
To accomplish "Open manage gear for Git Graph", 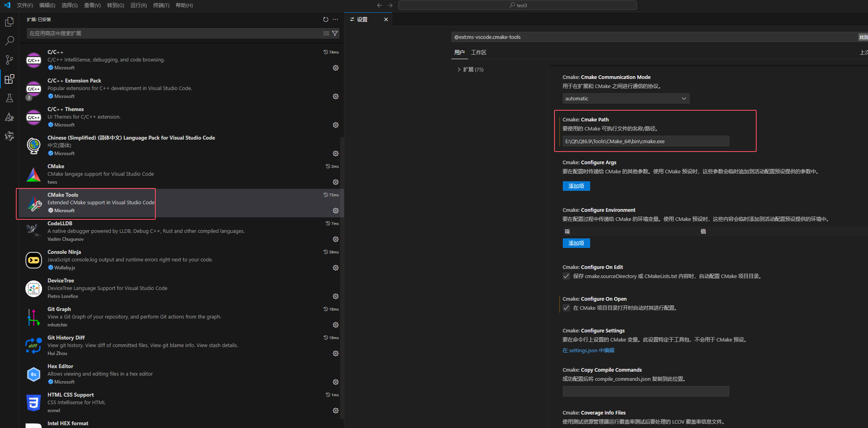I will 336,325.
